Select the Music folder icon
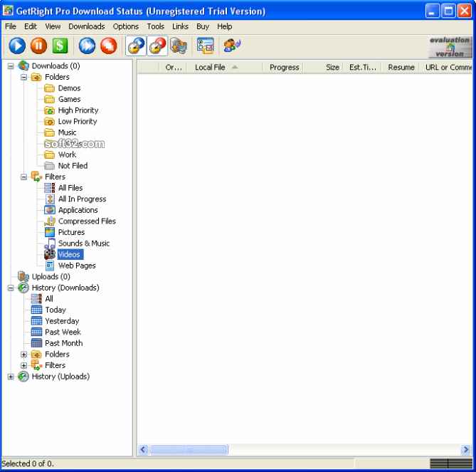This screenshot has width=476, height=472. click(x=50, y=132)
